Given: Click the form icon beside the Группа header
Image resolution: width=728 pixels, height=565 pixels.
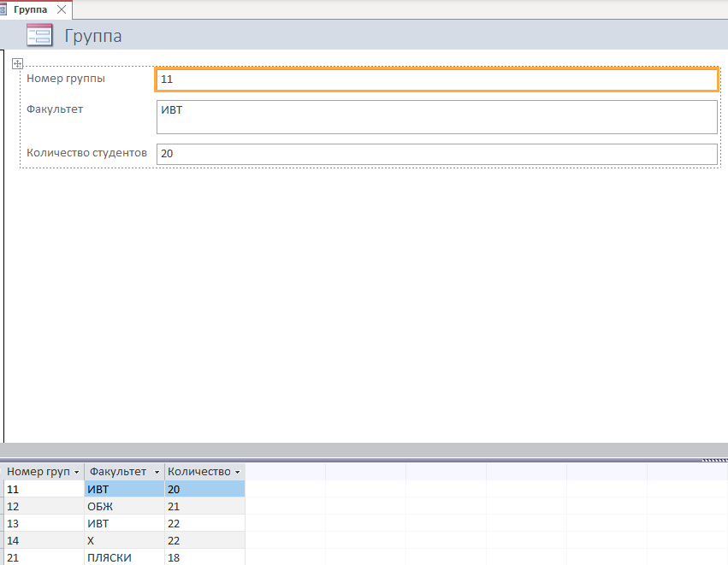Looking at the screenshot, I should [39, 35].
